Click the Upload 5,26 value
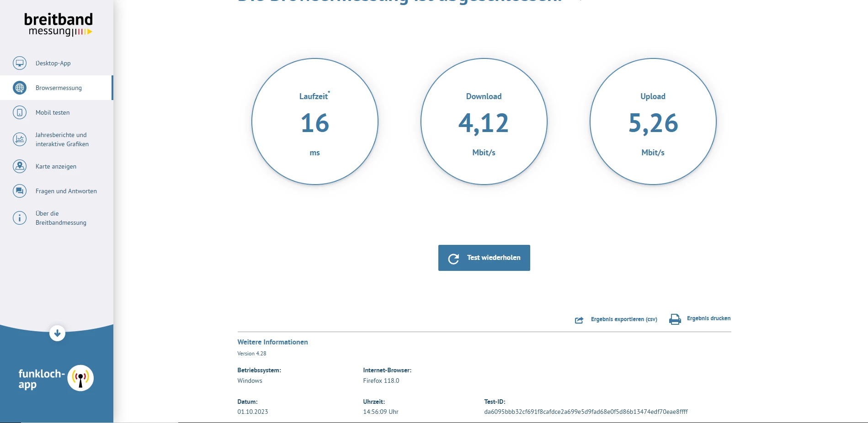The height and width of the screenshot is (423, 868). (x=653, y=123)
